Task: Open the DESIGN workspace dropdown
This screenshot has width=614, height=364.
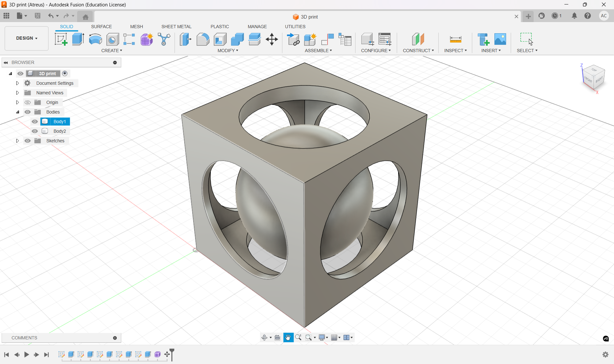Action: [27, 38]
